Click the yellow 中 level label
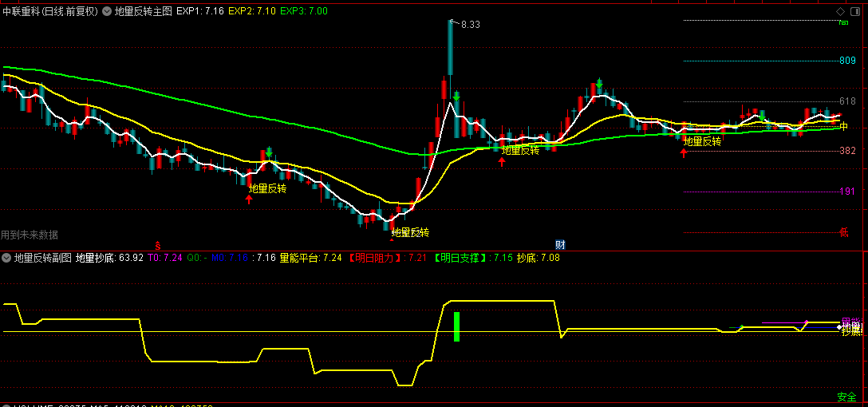Viewport: 868px width, 407px height. (x=843, y=126)
